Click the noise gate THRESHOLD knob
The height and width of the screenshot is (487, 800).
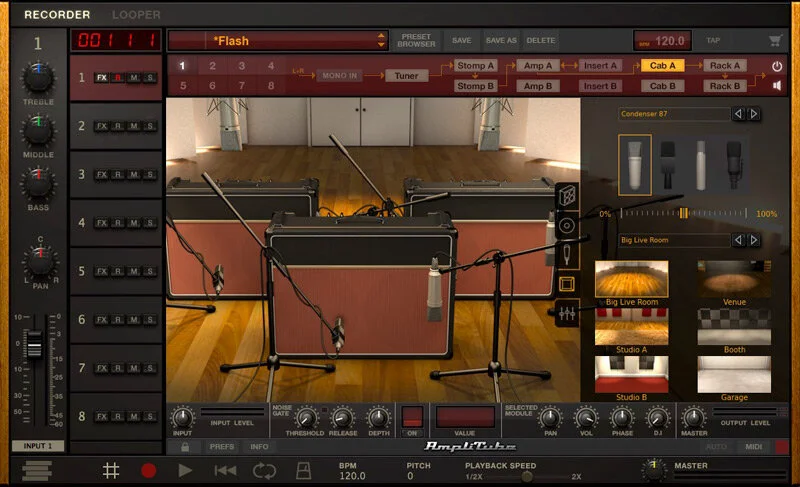[305, 419]
